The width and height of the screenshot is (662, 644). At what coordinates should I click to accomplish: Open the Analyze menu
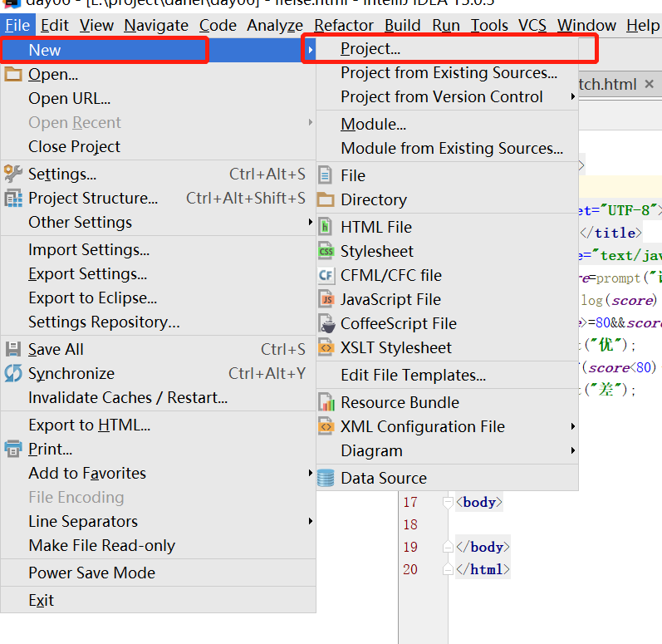[275, 25]
